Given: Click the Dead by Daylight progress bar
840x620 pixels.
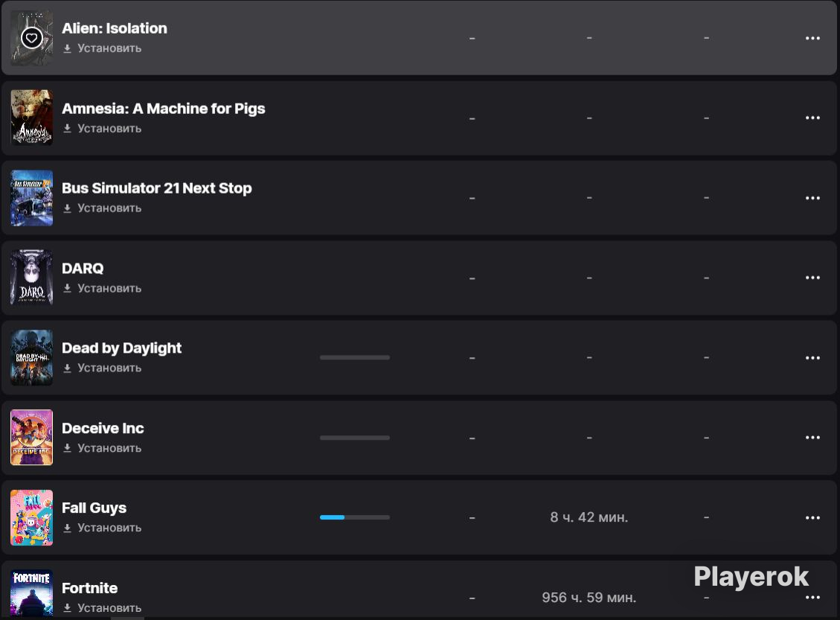Looking at the screenshot, I should pyautogui.click(x=355, y=357).
